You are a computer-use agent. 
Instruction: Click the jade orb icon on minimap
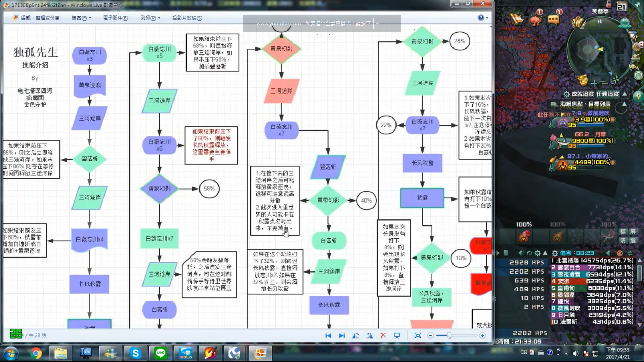[625, 23]
